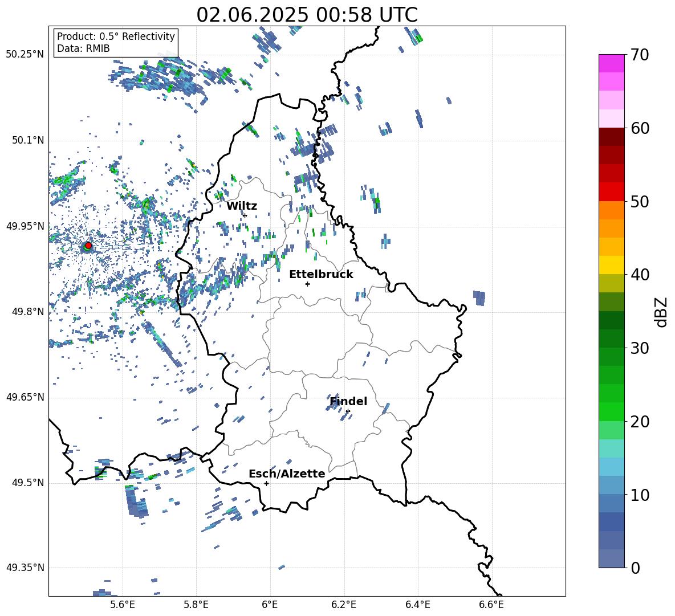
Task: Click the 40 label on the colorbar
Action: 640,275
